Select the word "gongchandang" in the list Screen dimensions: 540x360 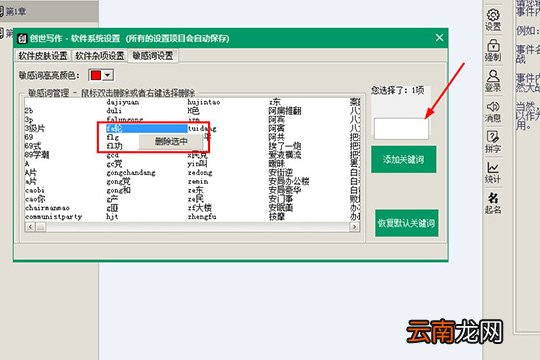pos(131,173)
